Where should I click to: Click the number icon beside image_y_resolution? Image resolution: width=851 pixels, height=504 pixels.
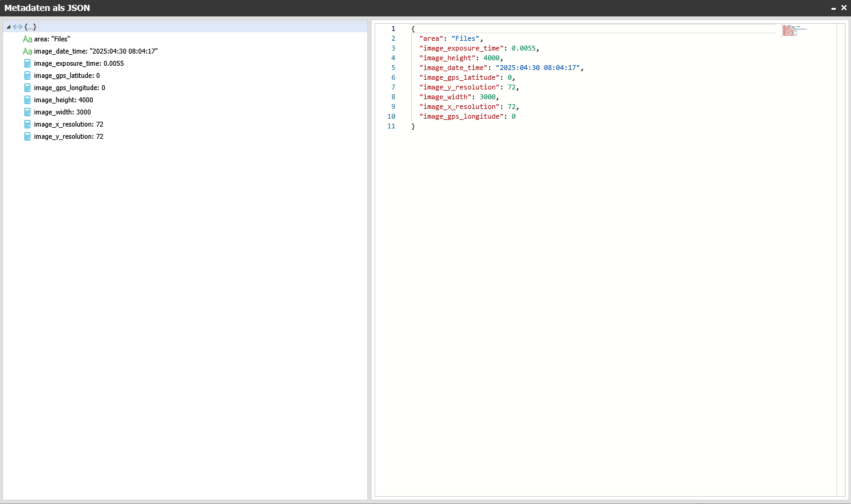point(27,136)
